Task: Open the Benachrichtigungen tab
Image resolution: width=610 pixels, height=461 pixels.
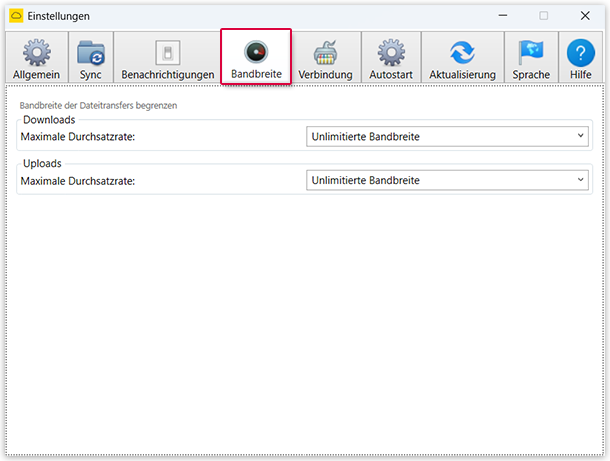Action: [x=168, y=58]
